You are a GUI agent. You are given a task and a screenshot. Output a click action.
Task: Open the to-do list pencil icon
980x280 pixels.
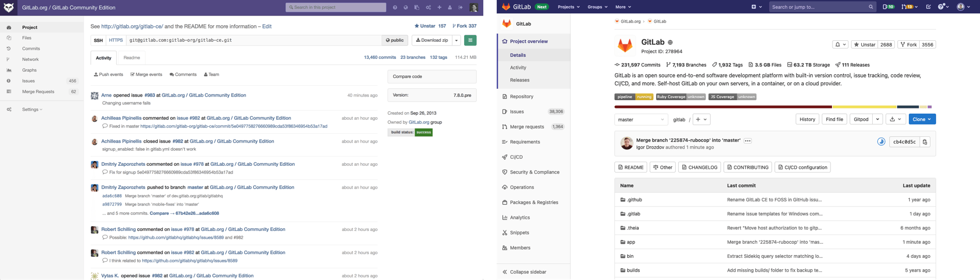(928, 7)
